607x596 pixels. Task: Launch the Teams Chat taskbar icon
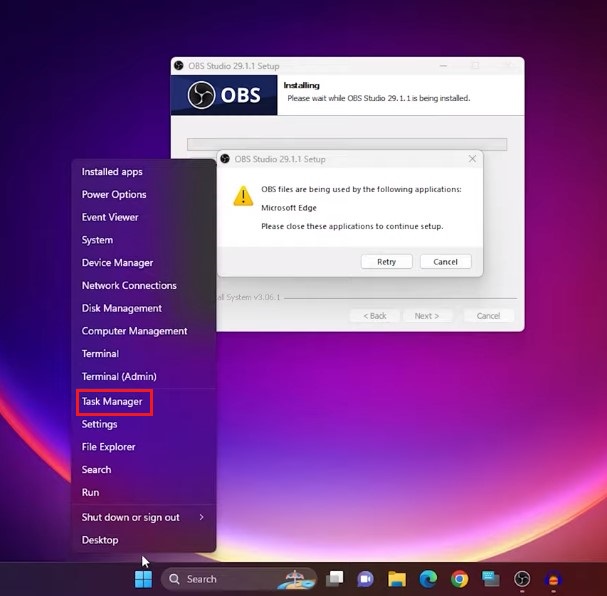coord(365,579)
